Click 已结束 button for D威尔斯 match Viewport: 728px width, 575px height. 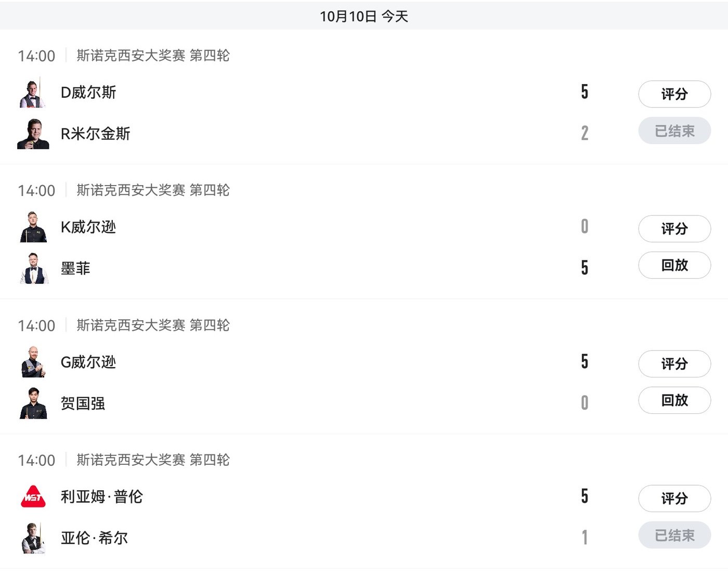(674, 131)
